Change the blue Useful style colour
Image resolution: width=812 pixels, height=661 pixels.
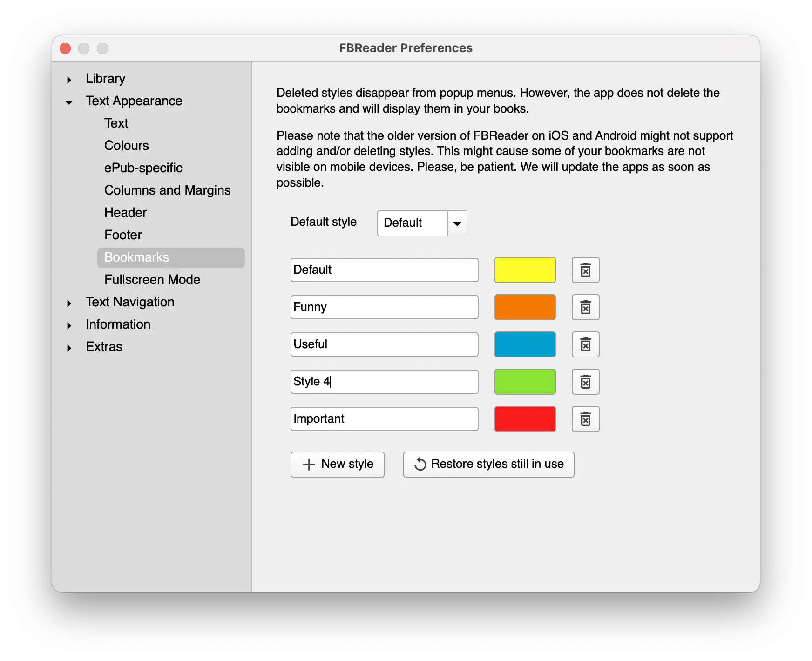tap(525, 344)
